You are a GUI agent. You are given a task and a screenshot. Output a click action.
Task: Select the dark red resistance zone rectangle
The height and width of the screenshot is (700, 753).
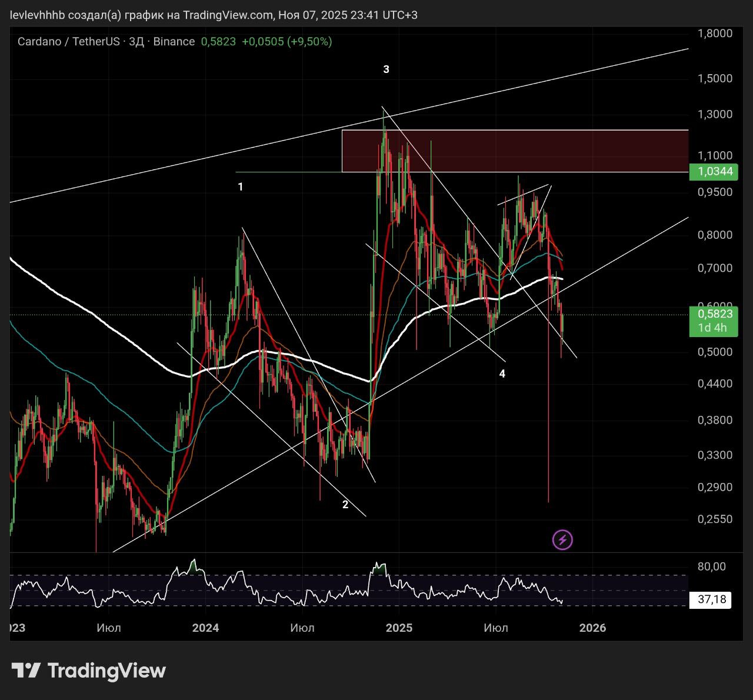(x=515, y=151)
